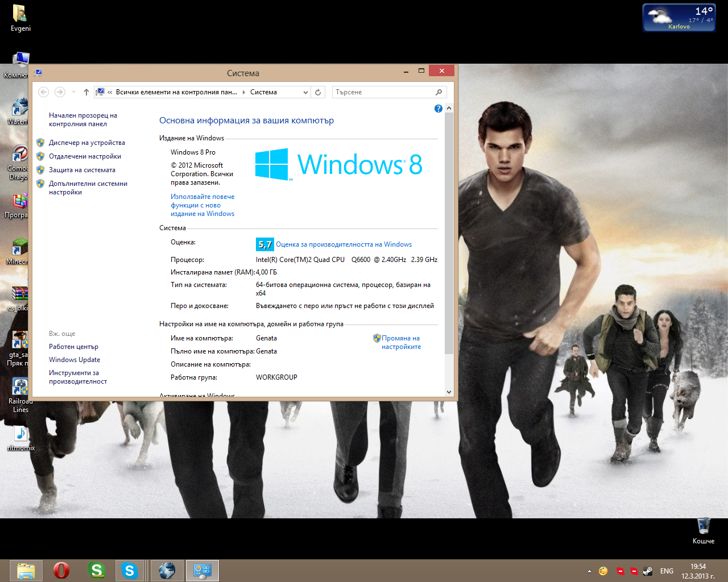Click the Система window title icon

coord(38,73)
